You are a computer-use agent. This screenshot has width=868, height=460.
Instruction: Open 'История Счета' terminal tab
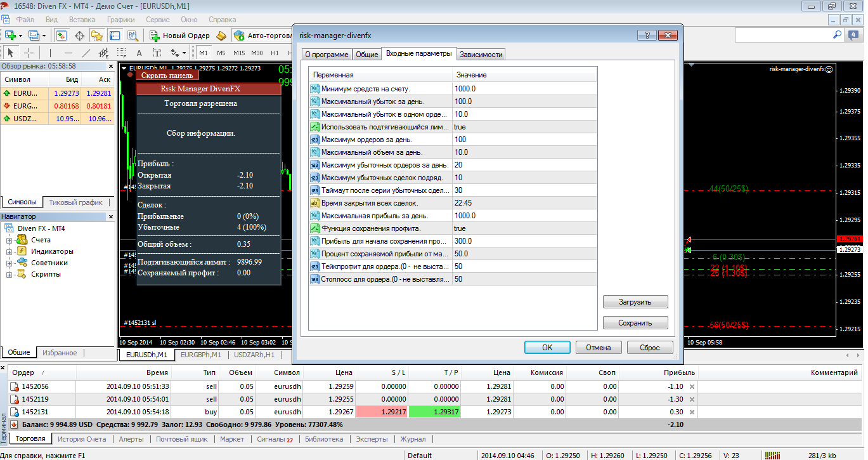coord(82,439)
